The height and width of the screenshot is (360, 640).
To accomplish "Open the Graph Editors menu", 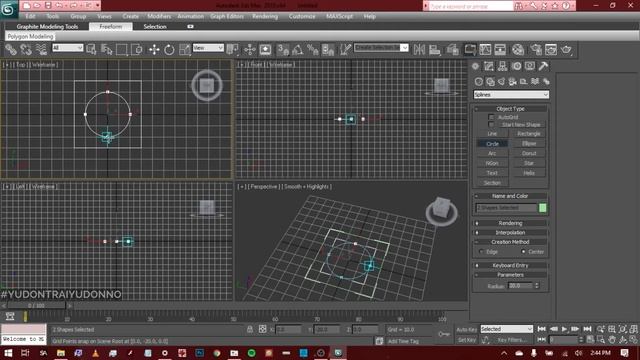I will [x=227, y=16].
